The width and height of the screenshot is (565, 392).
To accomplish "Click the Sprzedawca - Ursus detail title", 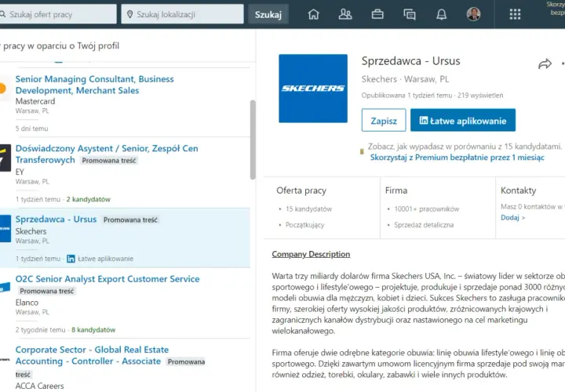I will pos(410,61).
